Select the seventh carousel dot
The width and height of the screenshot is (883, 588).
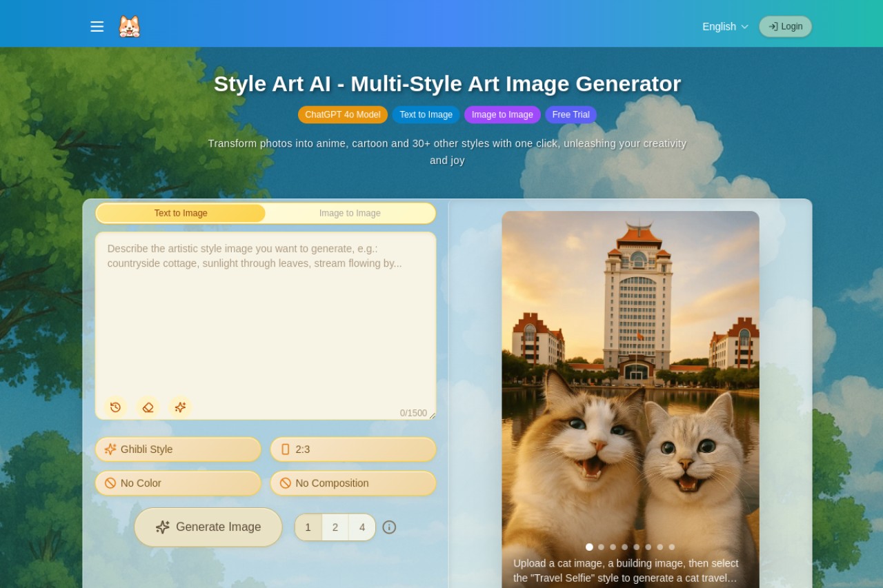tap(659, 547)
